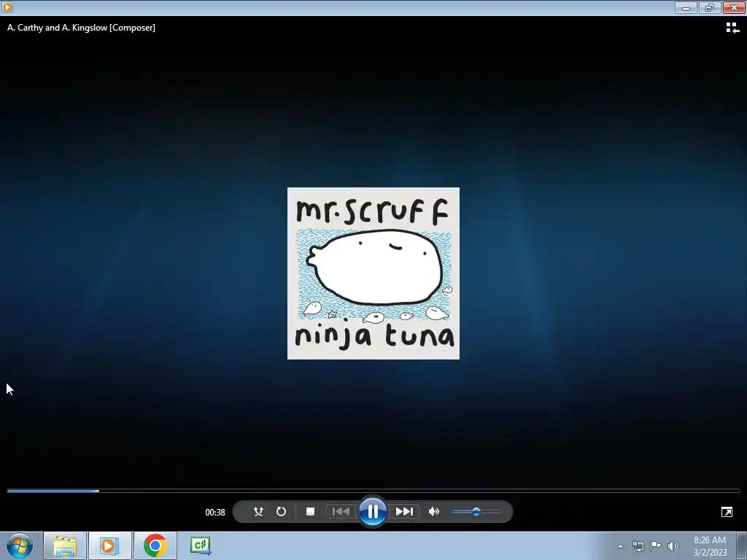Select Windows Media Player taskbar icon

click(x=109, y=545)
